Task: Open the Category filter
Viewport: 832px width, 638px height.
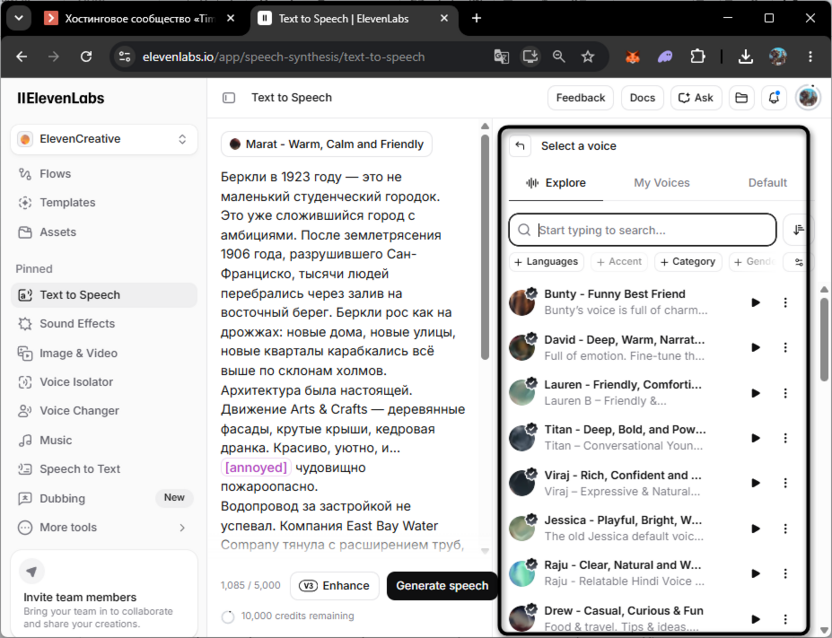Action: click(688, 262)
